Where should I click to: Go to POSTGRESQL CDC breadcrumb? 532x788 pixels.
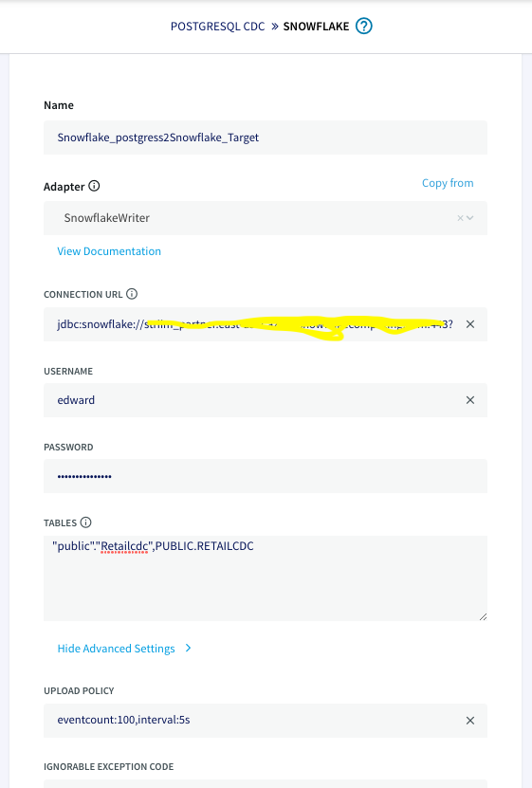[217, 27]
